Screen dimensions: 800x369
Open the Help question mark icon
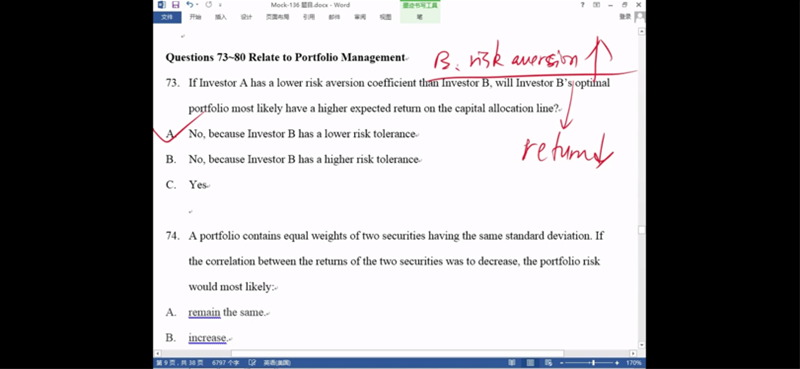tap(583, 5)
